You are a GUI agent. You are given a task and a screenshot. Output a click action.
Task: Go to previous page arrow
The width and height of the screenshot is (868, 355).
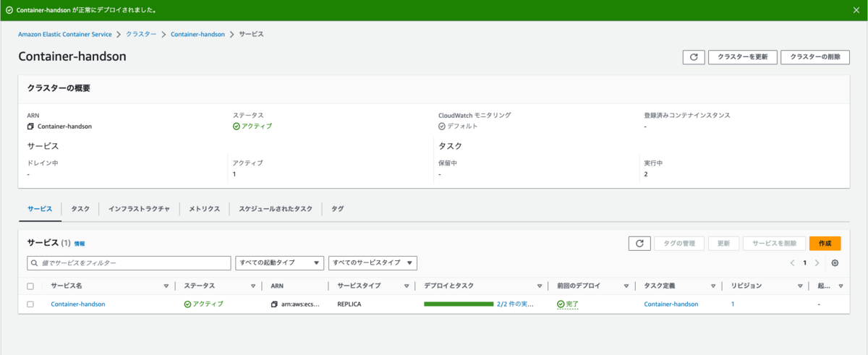[x=793, y=263]
